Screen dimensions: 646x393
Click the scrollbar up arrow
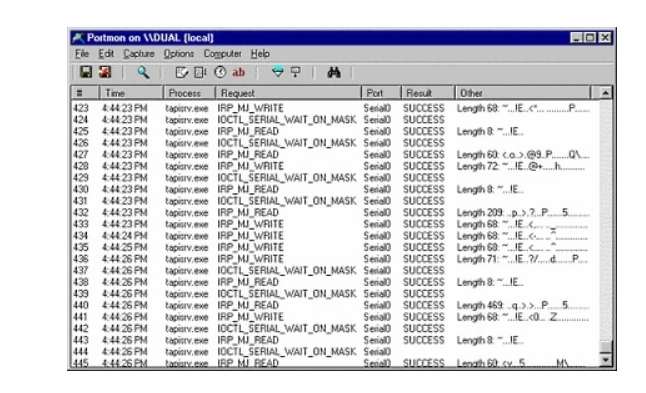coord(605,93)
